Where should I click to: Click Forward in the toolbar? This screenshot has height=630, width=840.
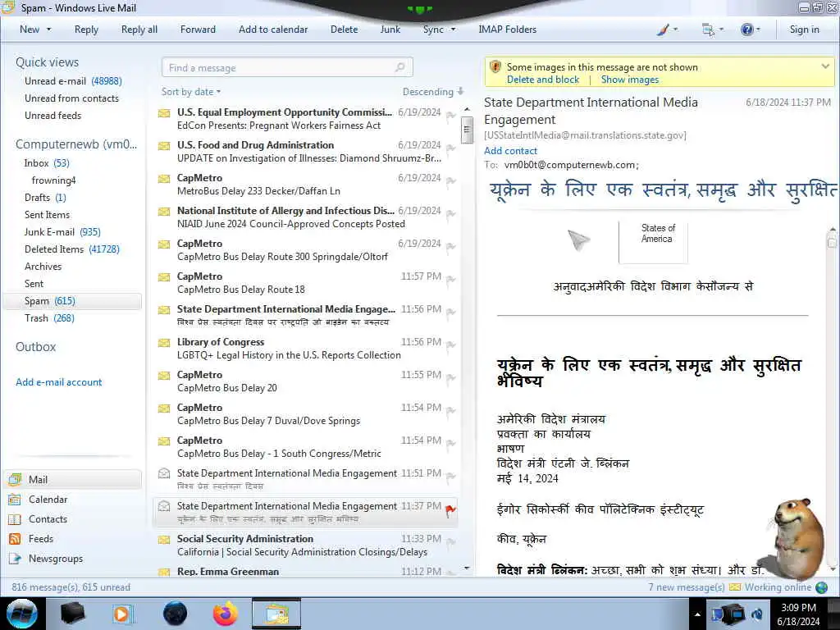pos(198,30)
